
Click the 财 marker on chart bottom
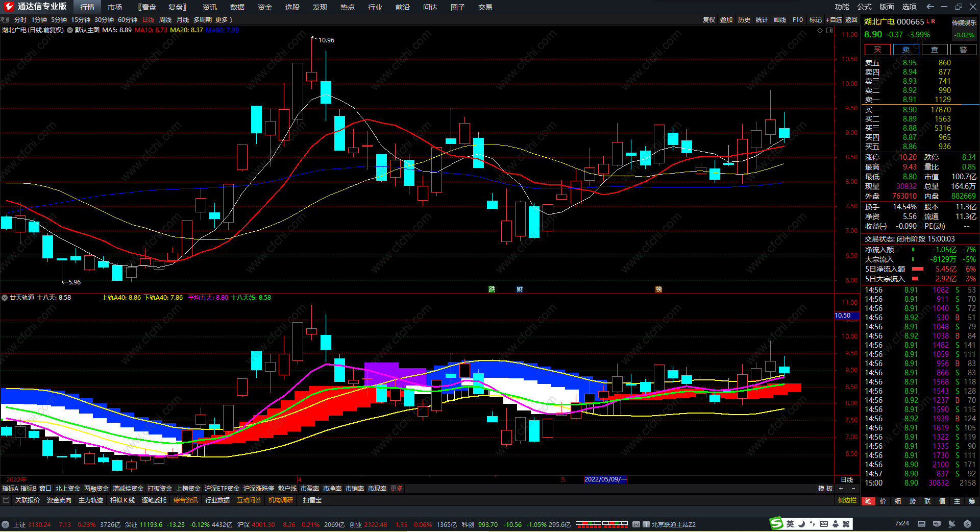click(x=520, y=289)
